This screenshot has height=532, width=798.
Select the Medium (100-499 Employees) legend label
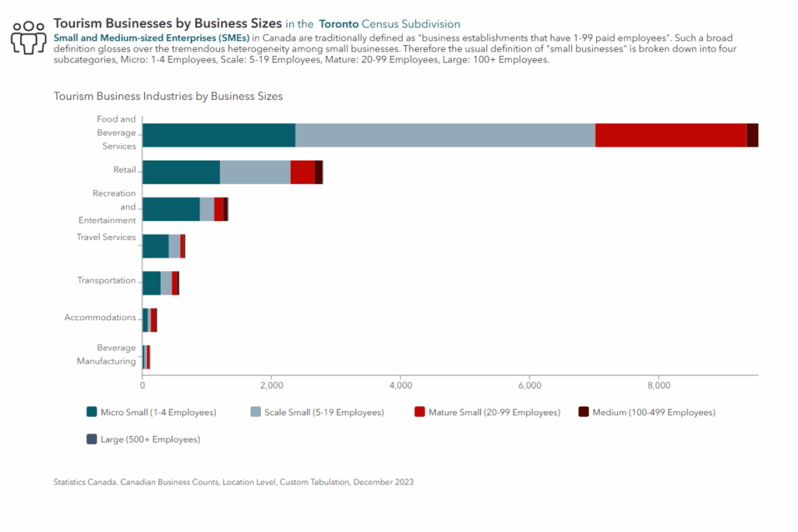coord(654,413)
